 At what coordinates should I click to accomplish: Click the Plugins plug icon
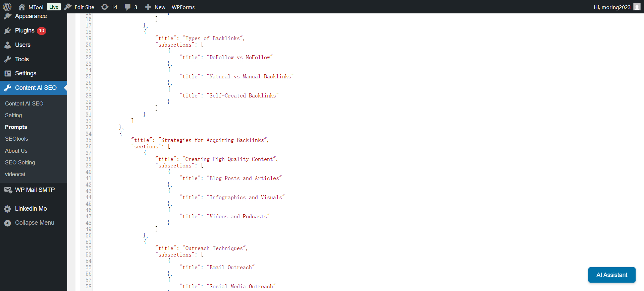[x=8, y=31]
